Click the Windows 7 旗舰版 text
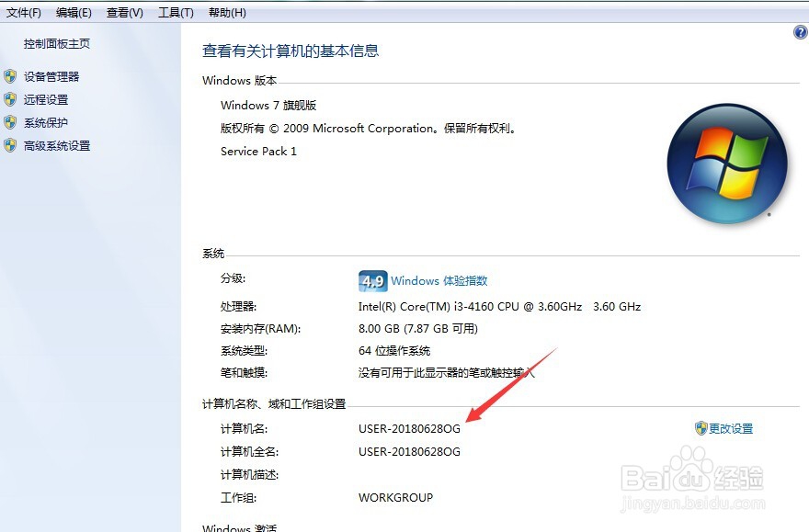The height and width of the screenshot is (532, 809). pyautogui.click(x=268, y=105)
